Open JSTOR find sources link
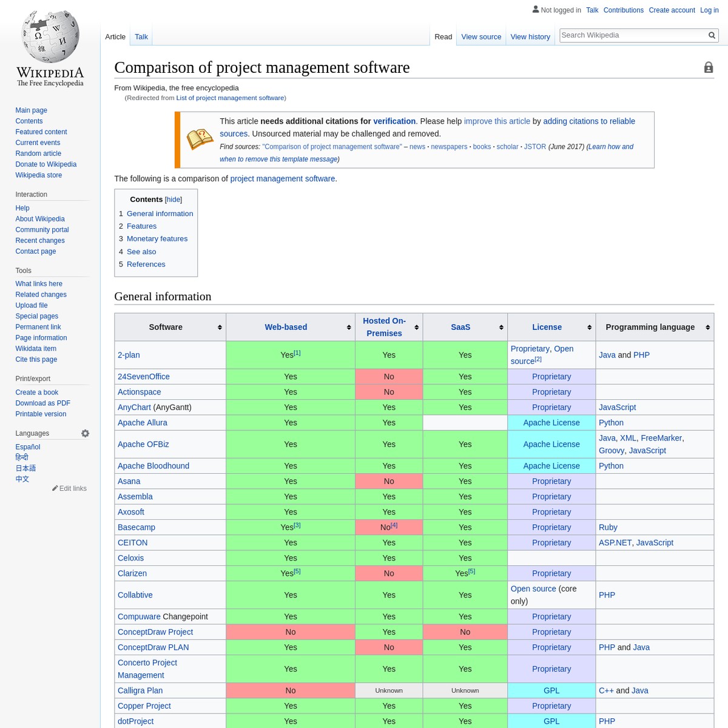Viewport: 728px width, 728px height. [x=535, y=147]
